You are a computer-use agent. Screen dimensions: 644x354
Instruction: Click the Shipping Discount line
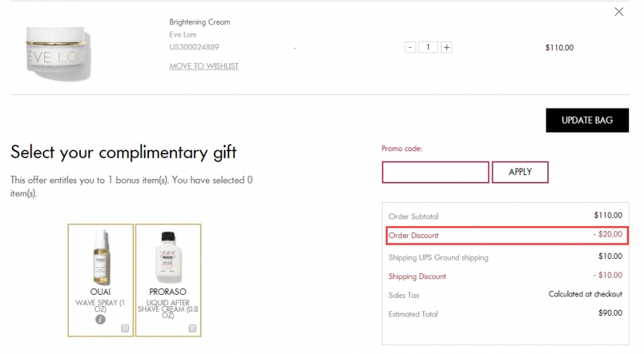pyautogui.click(x=417, y=276)
